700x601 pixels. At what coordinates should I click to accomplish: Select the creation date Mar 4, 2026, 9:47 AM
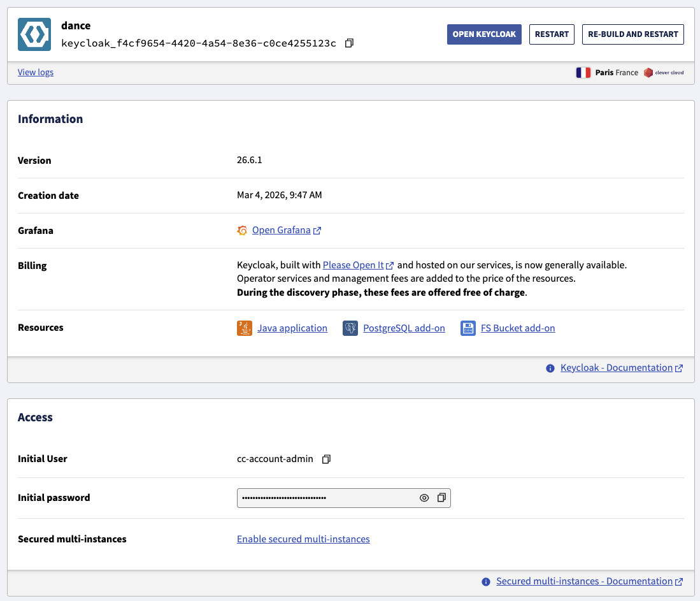[280, 195]
